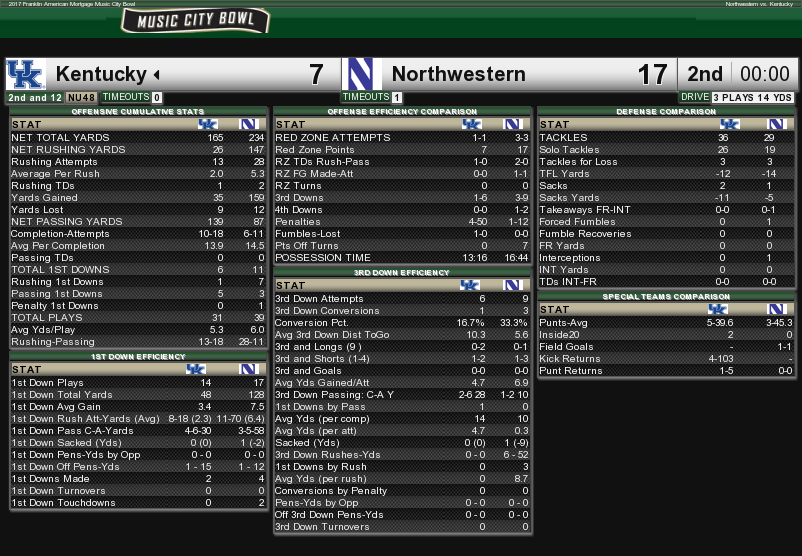
Task: Click Northwestern logo in 1st Down Efficiency header
Action: pos(249,369)
